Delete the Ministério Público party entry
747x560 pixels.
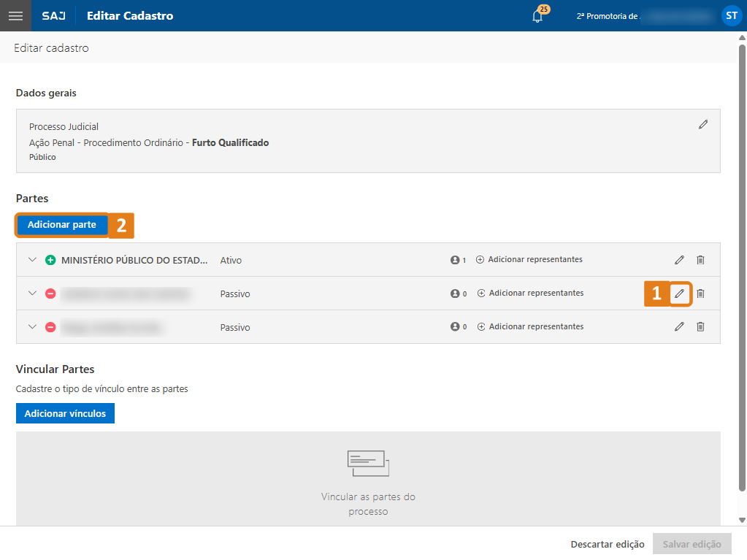(700, 260)
